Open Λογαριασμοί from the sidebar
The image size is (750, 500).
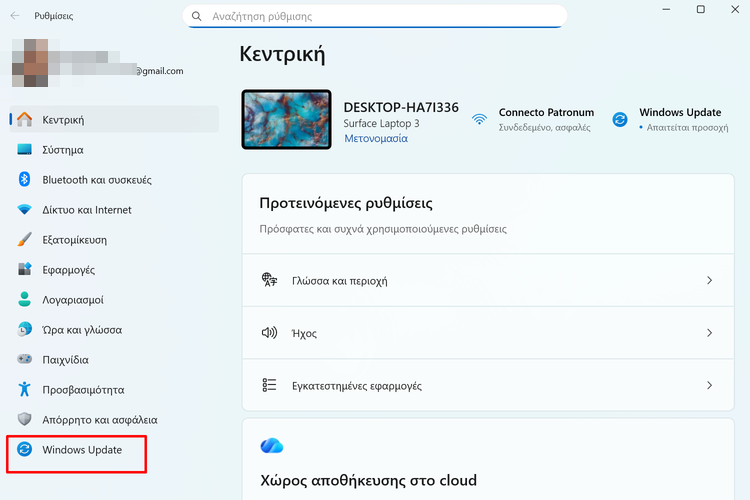[72, 300]
